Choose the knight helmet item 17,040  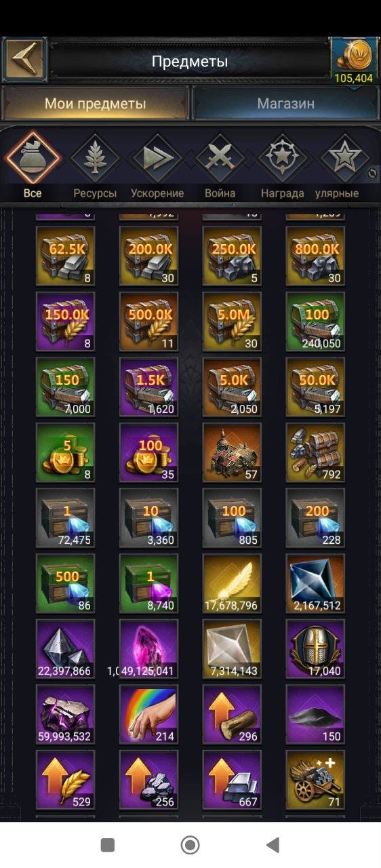315,650
